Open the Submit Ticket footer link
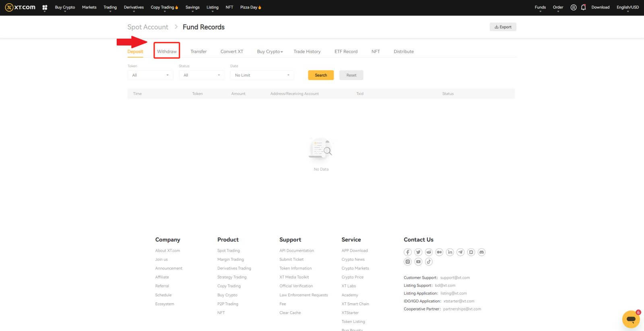 tap(291, 259)
